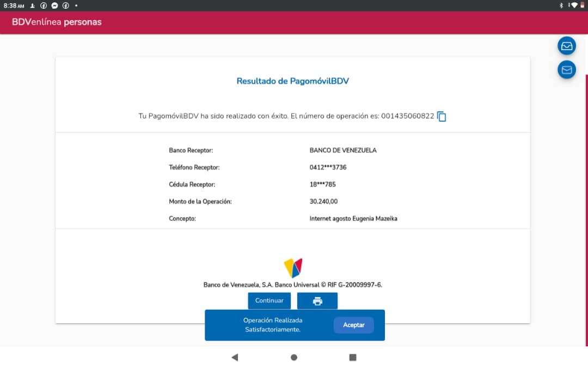Print the receipt using the printer button
The image size is (588, 368).
coord(317,301)
